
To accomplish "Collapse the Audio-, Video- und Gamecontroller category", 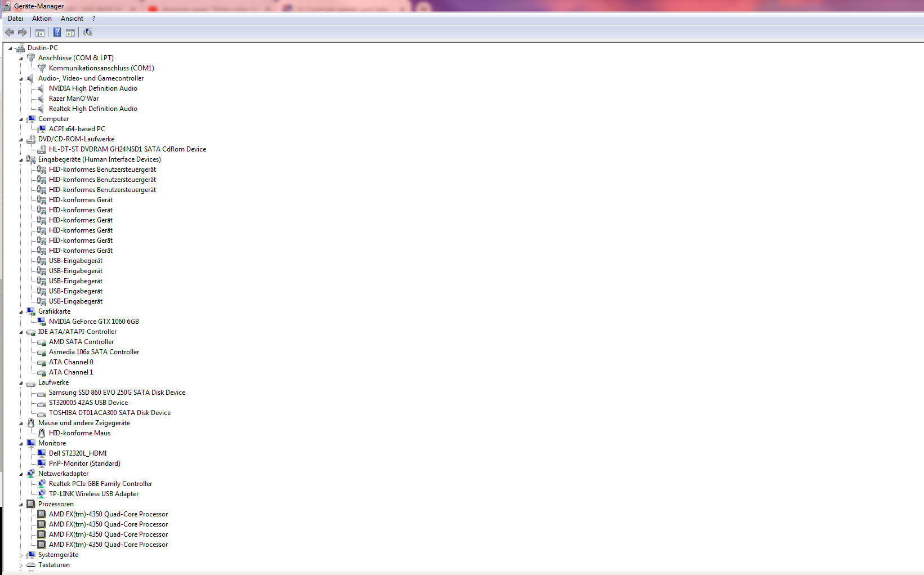I will point(21,79).
